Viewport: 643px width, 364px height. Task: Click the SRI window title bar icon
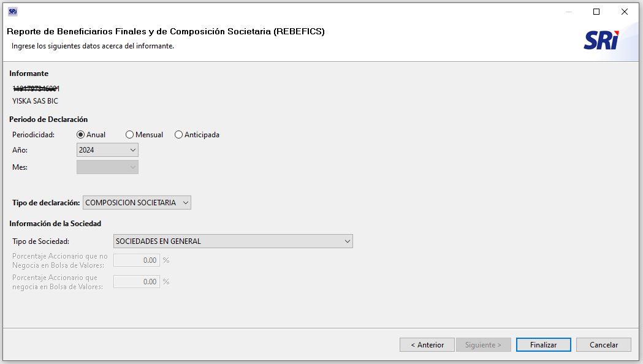click(13, 12)
